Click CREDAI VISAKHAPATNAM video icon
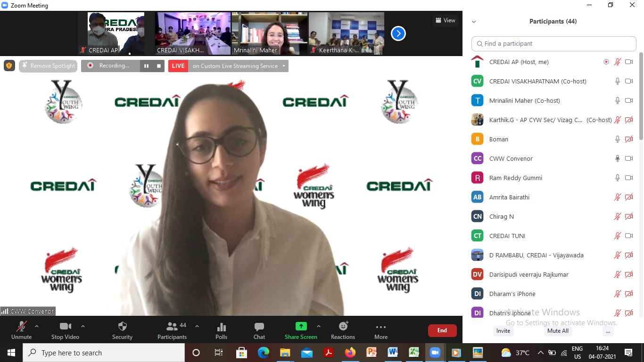Screen dimensions: 644x362 pos(629,81)
